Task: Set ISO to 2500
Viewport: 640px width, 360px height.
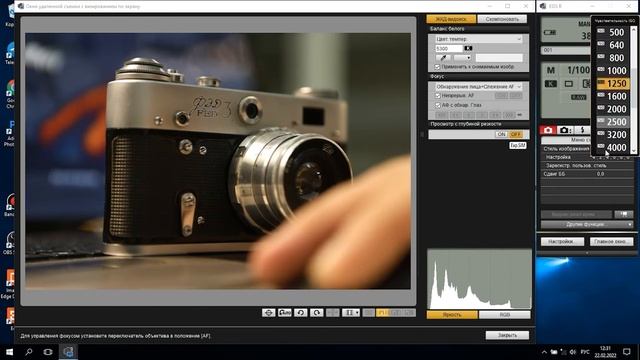Action: [613, 122]
